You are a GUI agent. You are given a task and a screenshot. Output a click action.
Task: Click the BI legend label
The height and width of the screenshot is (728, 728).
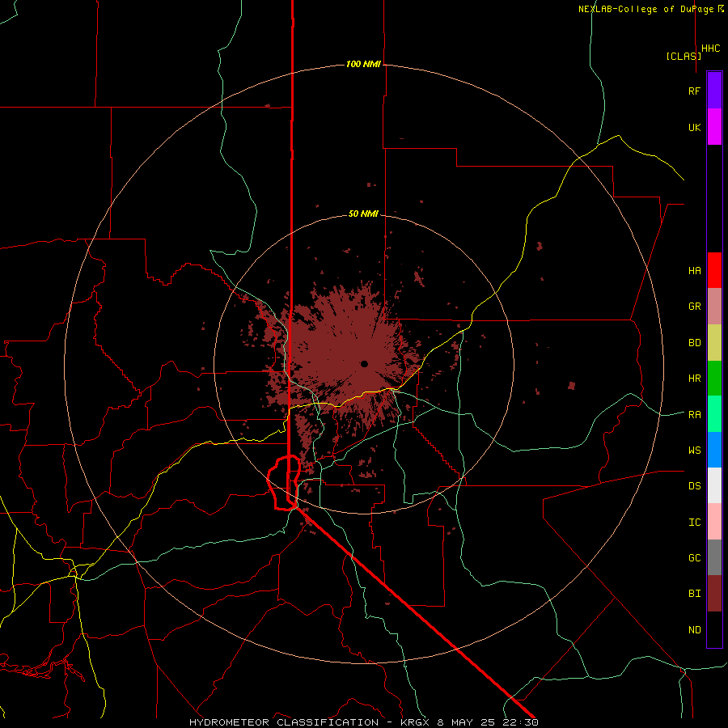point(694,594)
